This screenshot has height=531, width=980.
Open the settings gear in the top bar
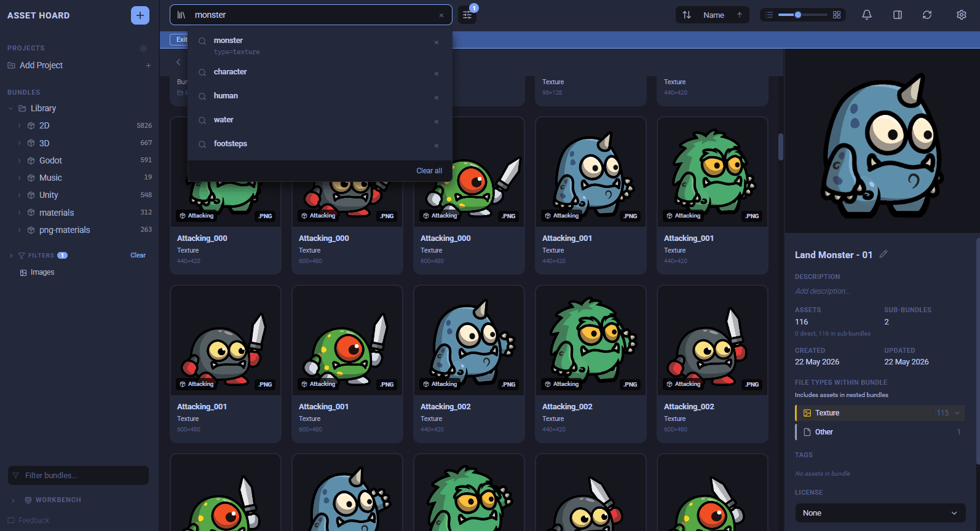pyautogui.click(x=962, y=15)
